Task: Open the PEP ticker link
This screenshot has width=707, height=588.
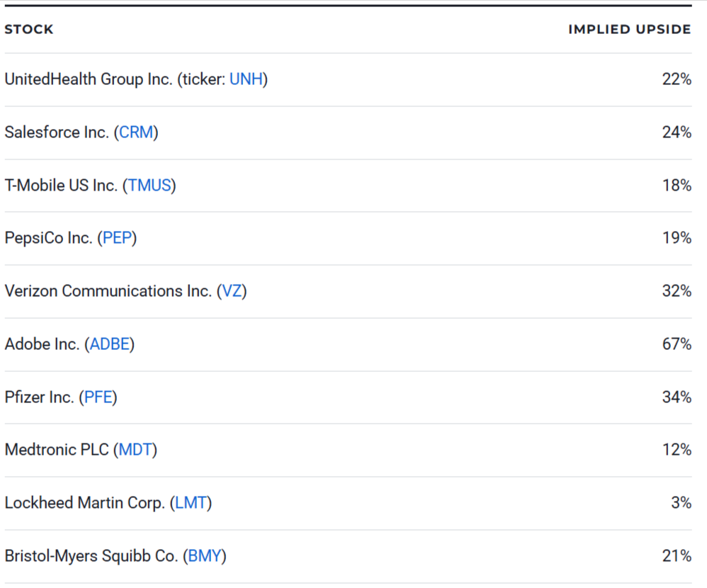Action: 117,237
